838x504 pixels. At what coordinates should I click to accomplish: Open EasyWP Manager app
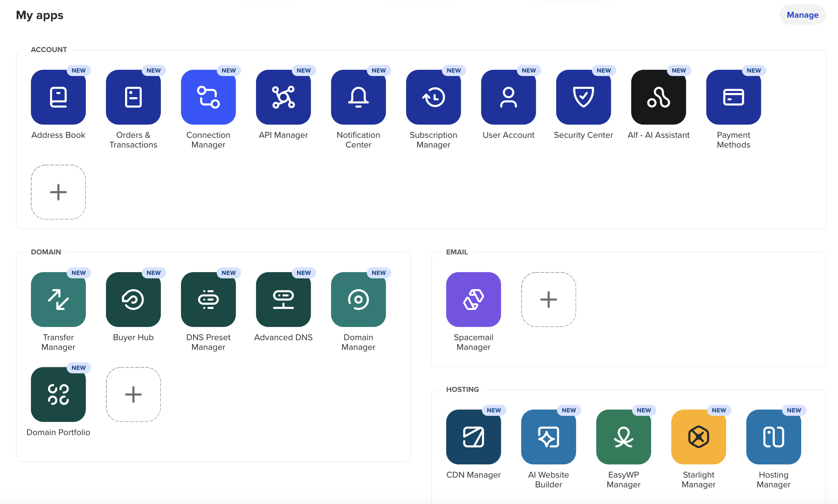[624, 437]
